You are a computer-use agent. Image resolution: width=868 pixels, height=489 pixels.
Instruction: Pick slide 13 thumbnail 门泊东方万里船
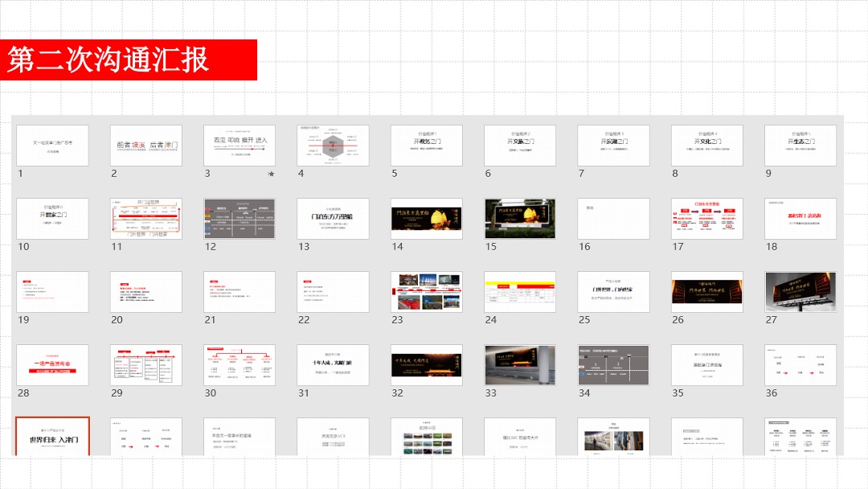[333, 219]
